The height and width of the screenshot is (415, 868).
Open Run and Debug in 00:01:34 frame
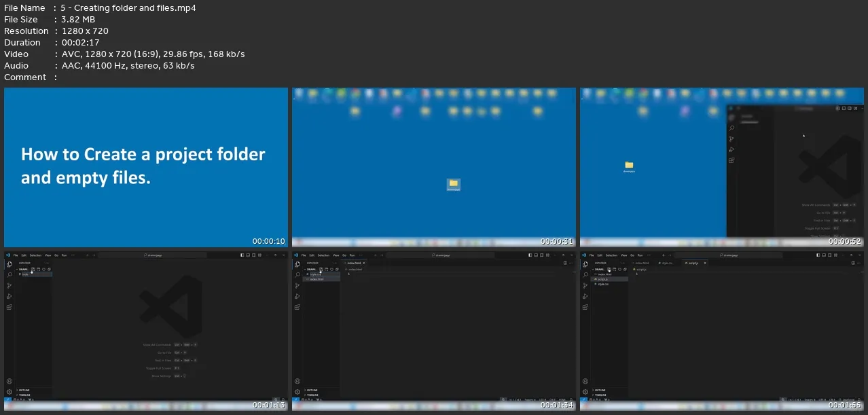tap(297, 297)
